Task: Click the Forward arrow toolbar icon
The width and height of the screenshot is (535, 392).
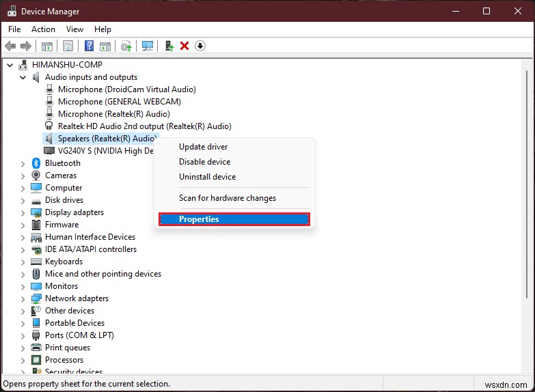Action: tap(26, 46)
